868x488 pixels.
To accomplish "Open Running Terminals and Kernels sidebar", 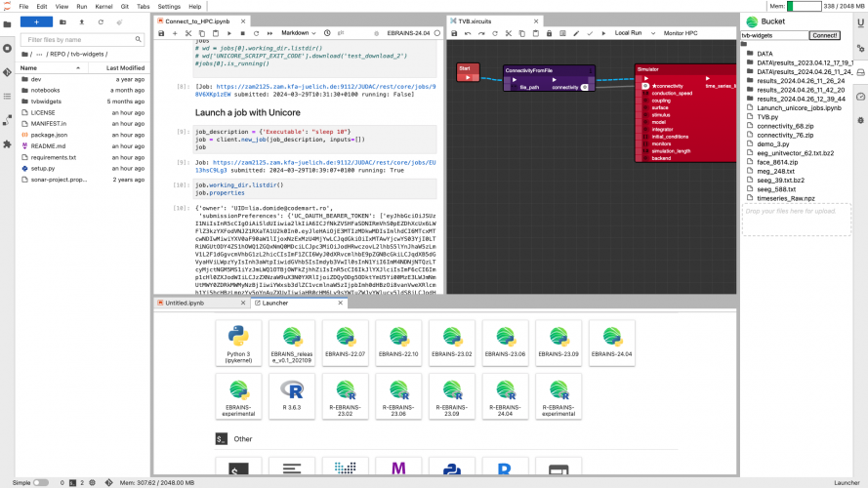I will 7,48.
